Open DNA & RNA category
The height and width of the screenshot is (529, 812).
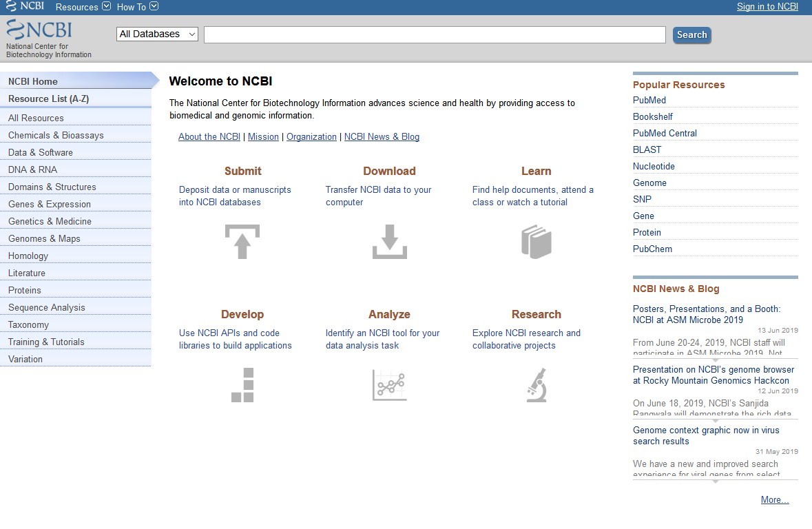[76, 169]
